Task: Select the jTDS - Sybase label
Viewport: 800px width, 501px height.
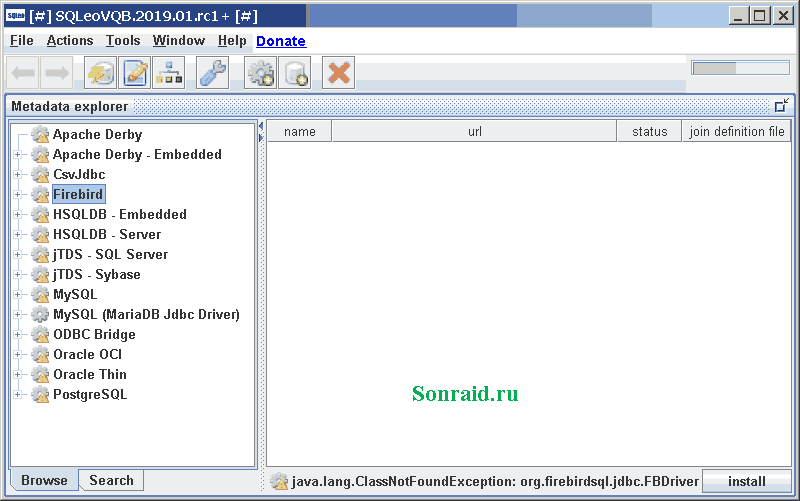Action: tap(96, 274)
